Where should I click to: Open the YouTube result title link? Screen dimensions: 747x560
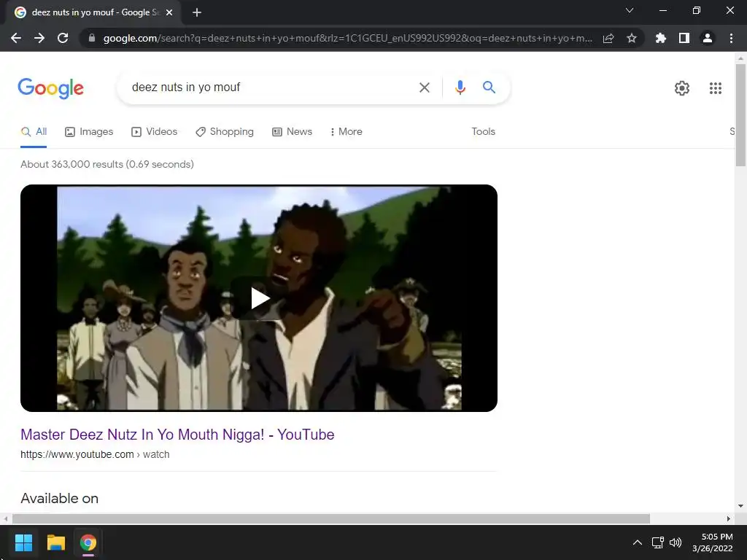pos(177,435)
